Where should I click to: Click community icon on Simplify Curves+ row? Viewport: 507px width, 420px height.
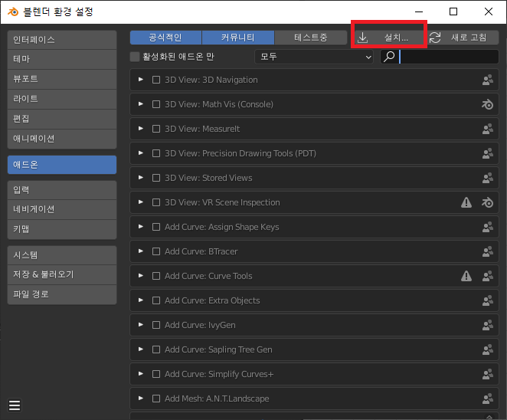[x=488, y=374]
